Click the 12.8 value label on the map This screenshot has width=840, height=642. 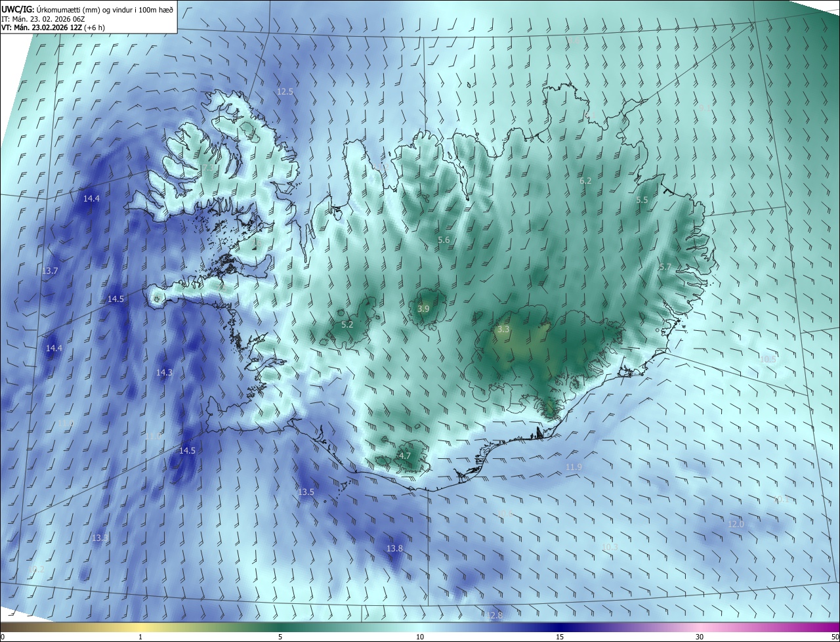[x=493, y=615]
